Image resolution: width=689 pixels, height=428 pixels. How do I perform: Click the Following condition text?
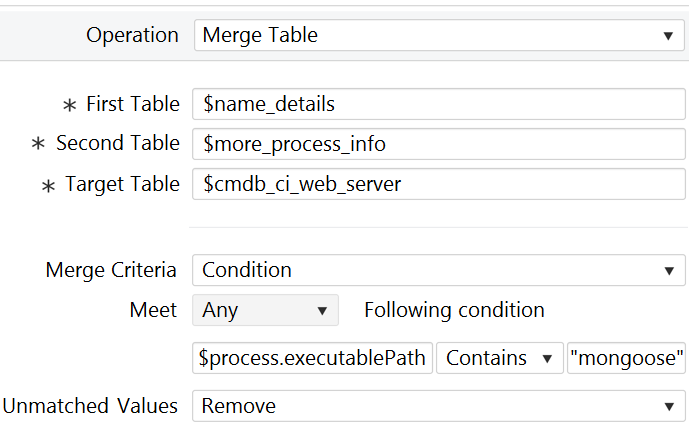pyautogui.click(x=454, y=310)
